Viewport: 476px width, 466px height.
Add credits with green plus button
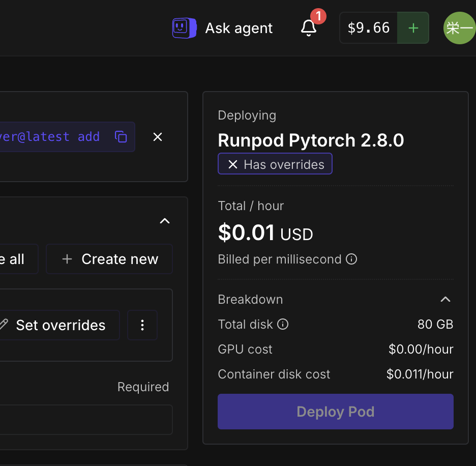click(x=413, y=28)
